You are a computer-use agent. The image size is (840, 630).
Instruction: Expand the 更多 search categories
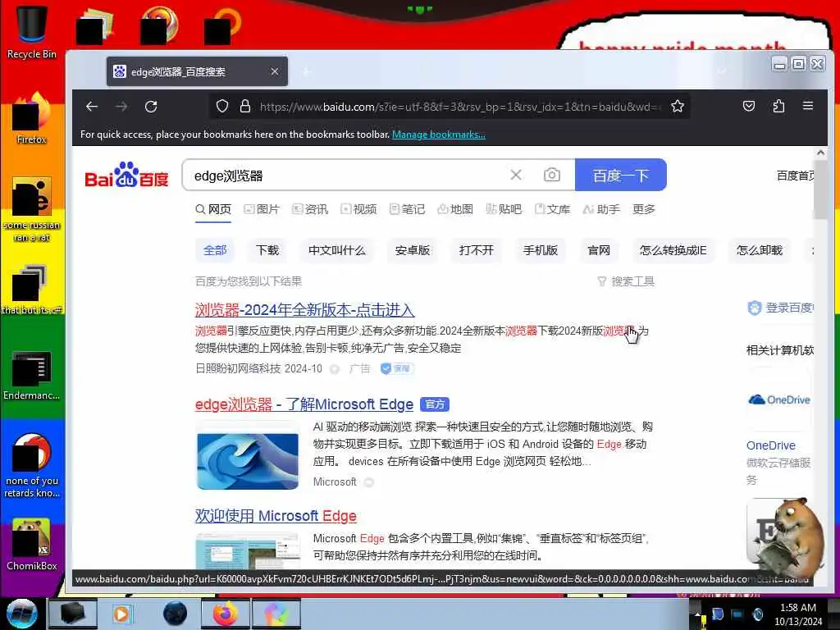tap(644, 209)
